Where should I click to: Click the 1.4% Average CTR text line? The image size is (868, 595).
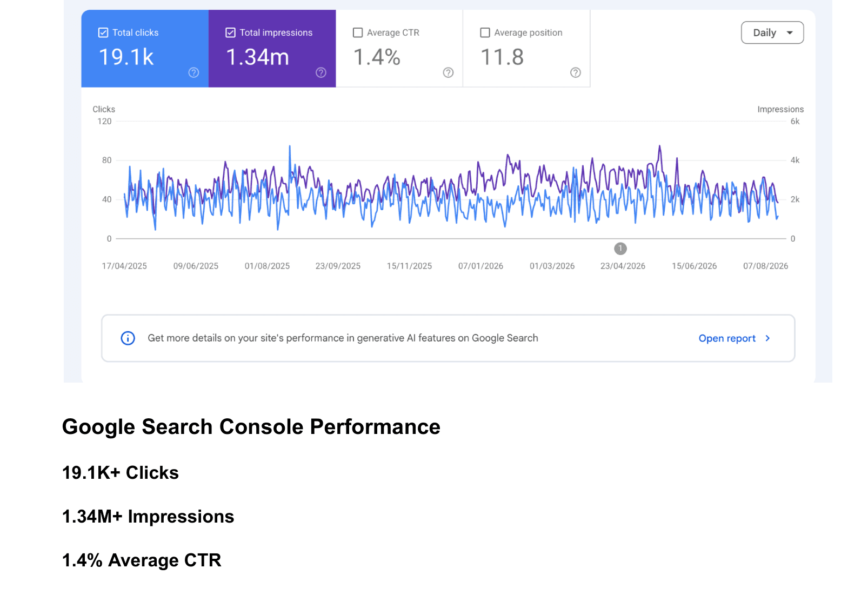(x=142, y=560)
